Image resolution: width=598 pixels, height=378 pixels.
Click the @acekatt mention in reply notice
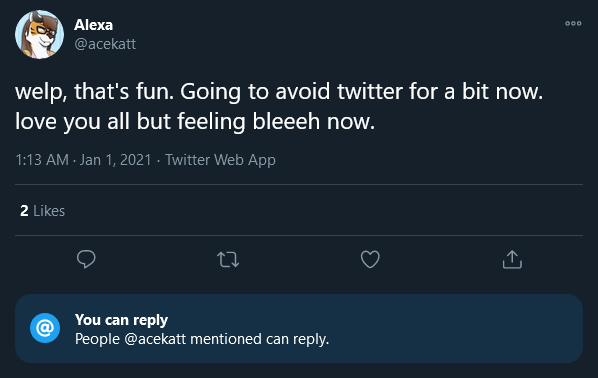[155, 339]
